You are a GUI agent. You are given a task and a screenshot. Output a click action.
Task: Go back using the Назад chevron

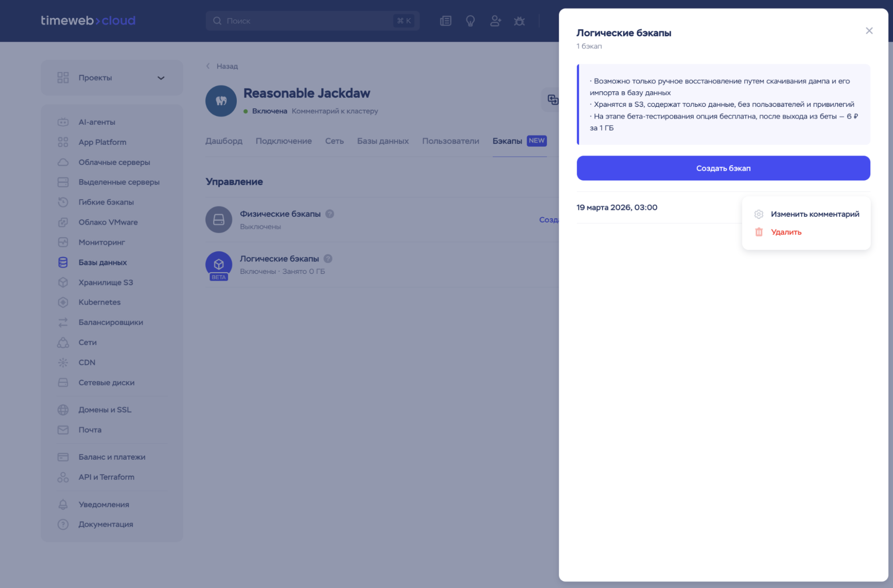pos(208,66)
